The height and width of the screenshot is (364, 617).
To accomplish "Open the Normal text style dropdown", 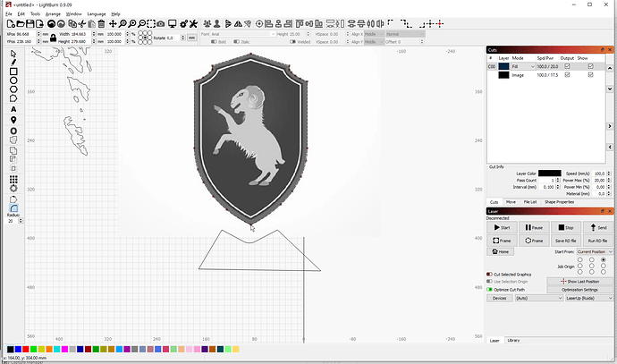I will tap(405, 34).
